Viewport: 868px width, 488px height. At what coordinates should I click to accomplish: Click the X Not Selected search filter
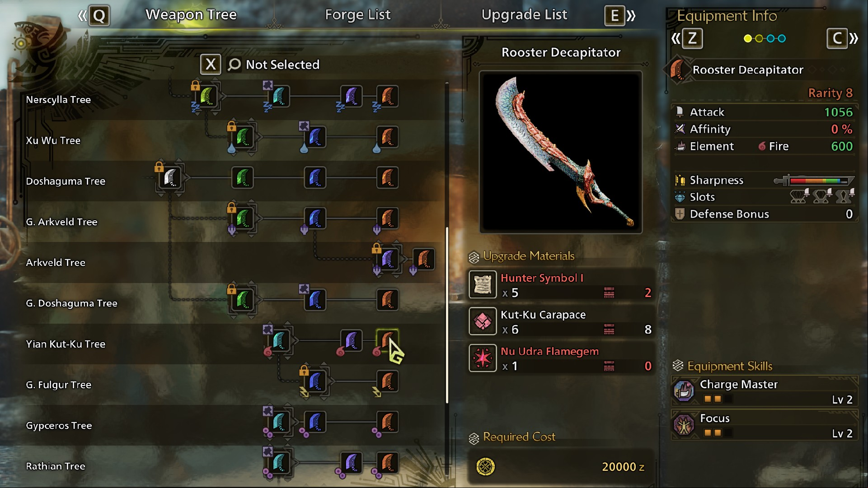(x=260, y=65)
